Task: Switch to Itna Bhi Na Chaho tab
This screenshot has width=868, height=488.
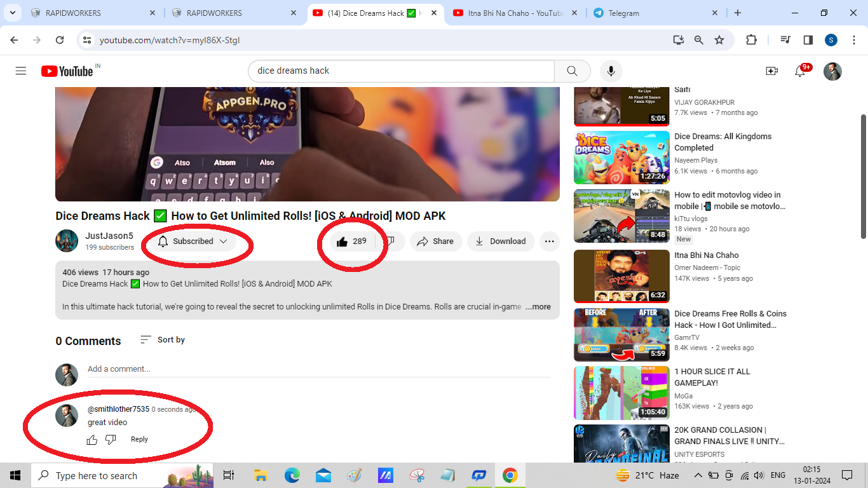Action: pyautogui.click(x=515, y=13)
